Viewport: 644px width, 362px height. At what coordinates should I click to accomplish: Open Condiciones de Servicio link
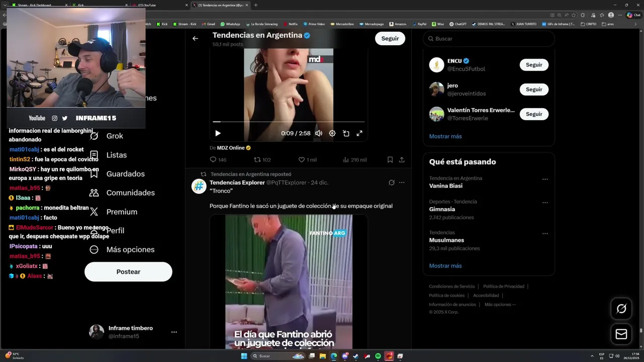452,287
